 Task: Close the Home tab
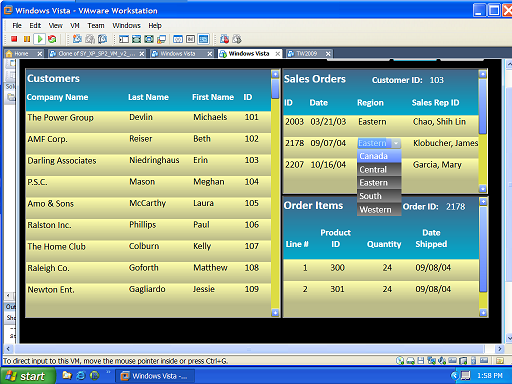click(x=40, y=53)
